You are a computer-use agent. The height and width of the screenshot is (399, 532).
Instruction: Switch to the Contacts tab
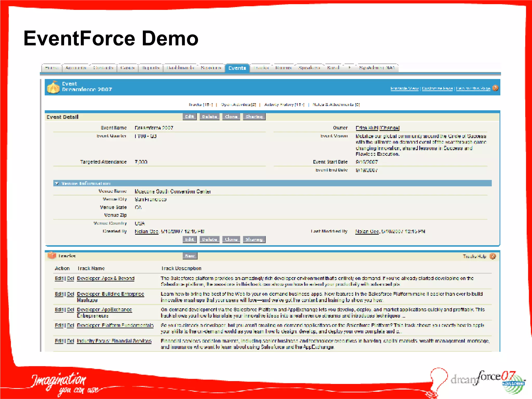(x=103, y=68)
